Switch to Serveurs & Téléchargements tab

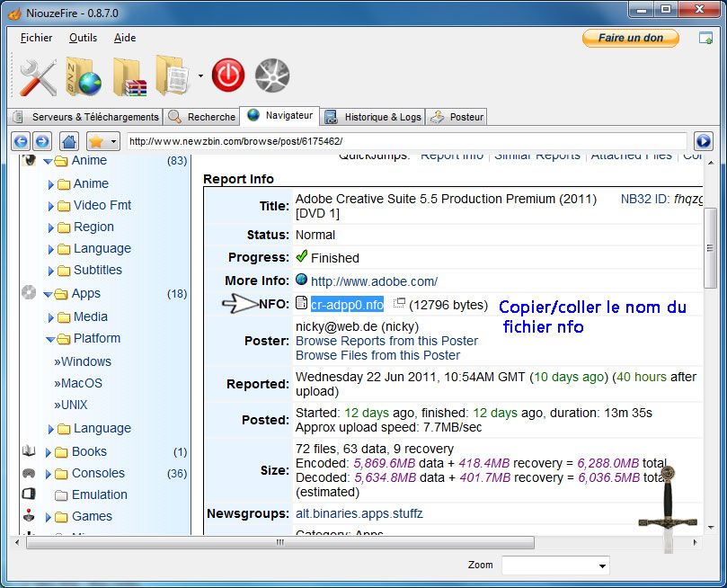pos(86,117)
